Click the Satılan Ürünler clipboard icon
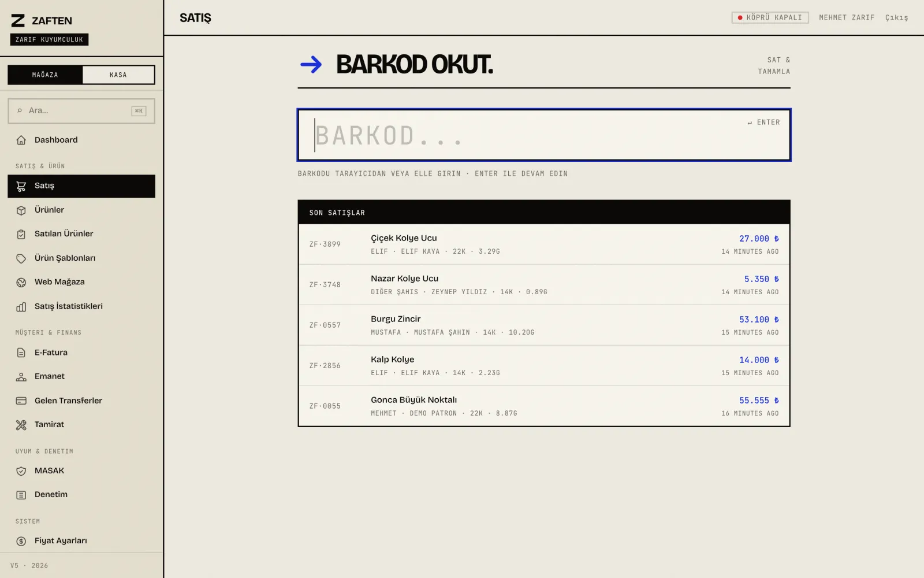Image resolution: width=924 pixels, height=578 pixels. coord(21,234)
